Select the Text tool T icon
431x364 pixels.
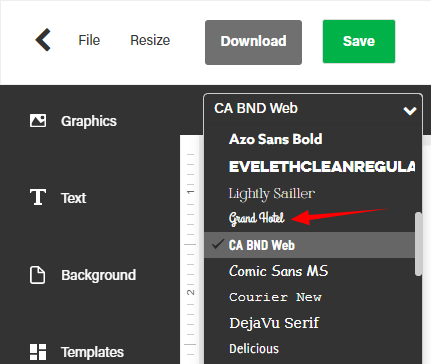[x=38, y=197]
